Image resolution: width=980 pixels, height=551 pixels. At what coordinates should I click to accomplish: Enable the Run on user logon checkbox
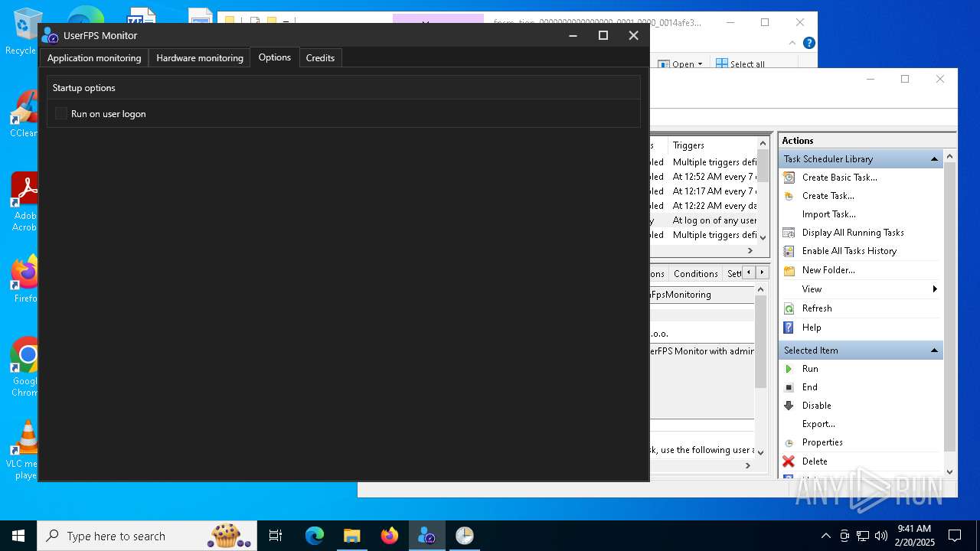click(61, 114)
